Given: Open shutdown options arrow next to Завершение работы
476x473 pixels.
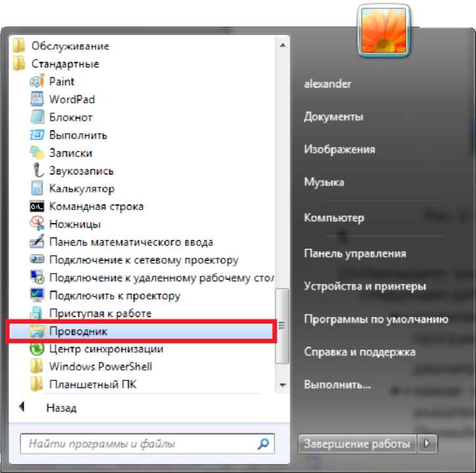Looking at the screenshot, I should coord(428,444).
